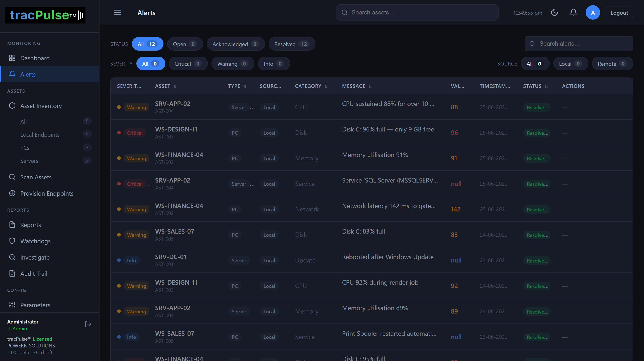Click 'CPU 92% during render job' message
The width and height of the screenshot is (644, 361).
[380, 282]
